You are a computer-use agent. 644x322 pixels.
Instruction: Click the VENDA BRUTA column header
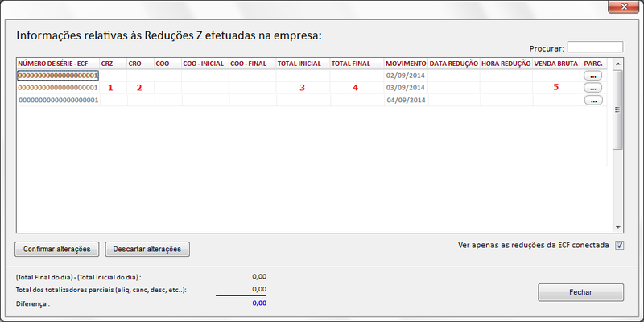[x=556, y=63]
